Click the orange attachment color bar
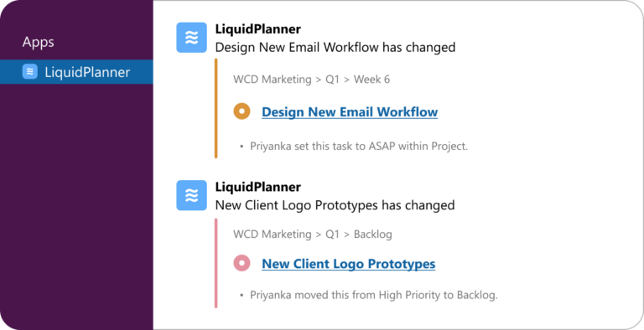The width and height of the screenshot is (644, 330). click(216, 108)
